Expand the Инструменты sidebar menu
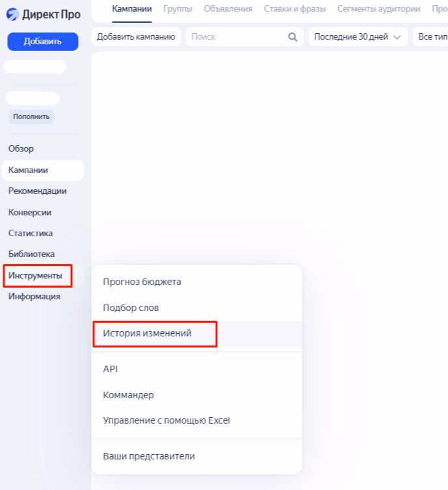This screenshot has width=448, height=490. point(36,275)
